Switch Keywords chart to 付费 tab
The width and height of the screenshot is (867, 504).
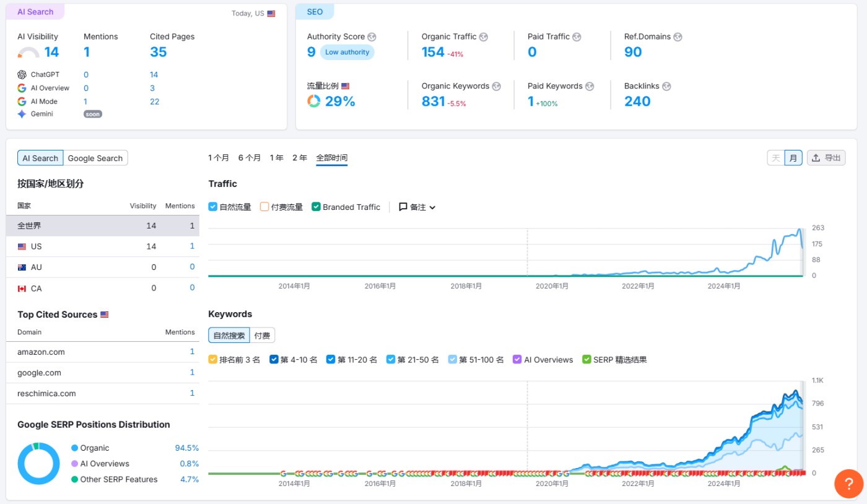(263, 336)
